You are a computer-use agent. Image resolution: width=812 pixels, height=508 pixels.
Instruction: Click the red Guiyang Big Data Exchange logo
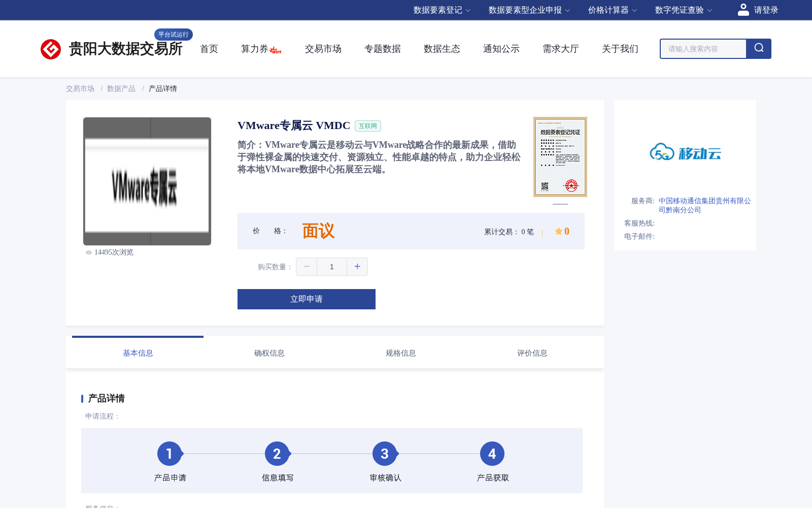(51, 49)
